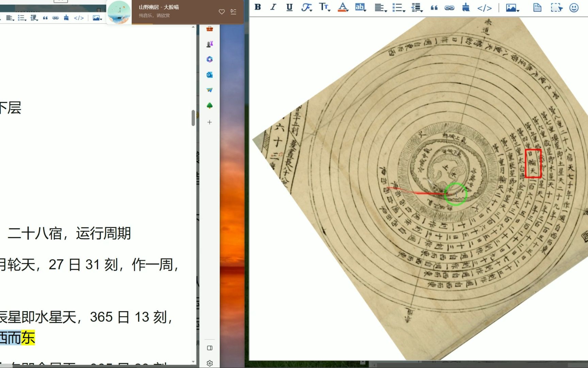
Task: Open indent dropdown in left editor toolbar
Action: (34, 18)
